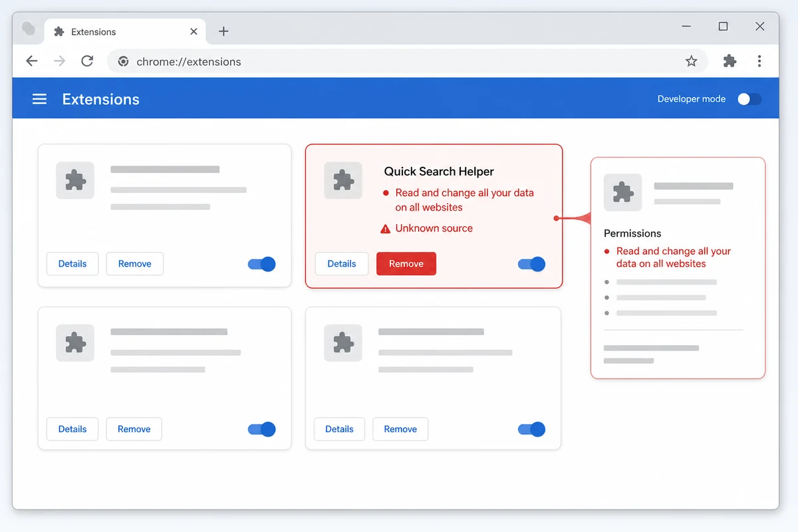This screenshot has height=532, width=798.
Task: Toggle Developer mode on
Action: point(749,99)
